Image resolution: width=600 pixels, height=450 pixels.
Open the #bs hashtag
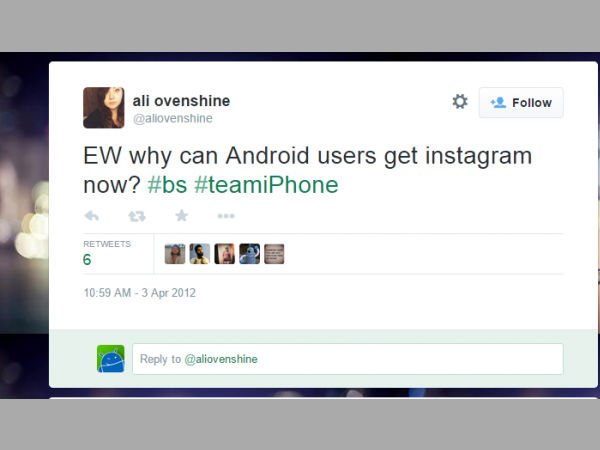[x=167, y=185]
